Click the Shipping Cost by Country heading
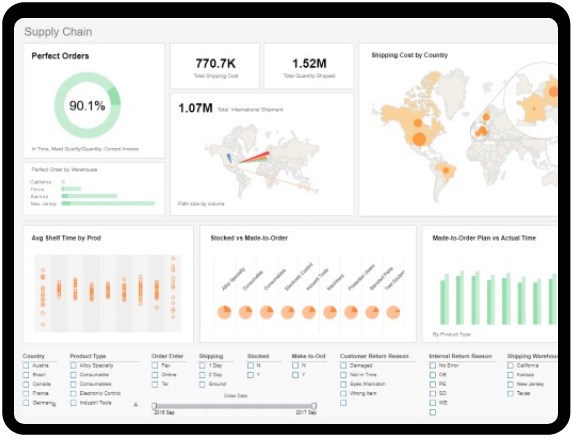 point(410,55)
